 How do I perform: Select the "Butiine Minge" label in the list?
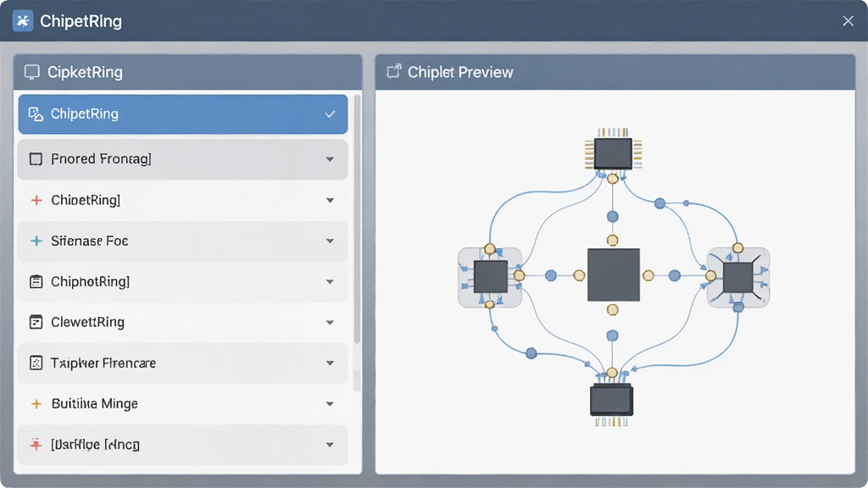[x=95, y=404]
